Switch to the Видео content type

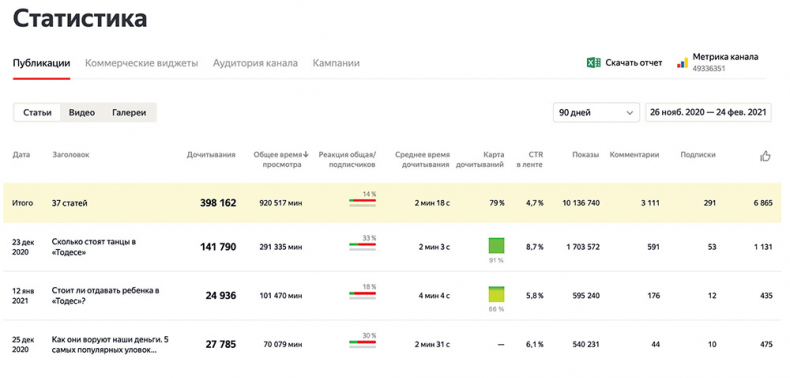(x=82, y=112)
